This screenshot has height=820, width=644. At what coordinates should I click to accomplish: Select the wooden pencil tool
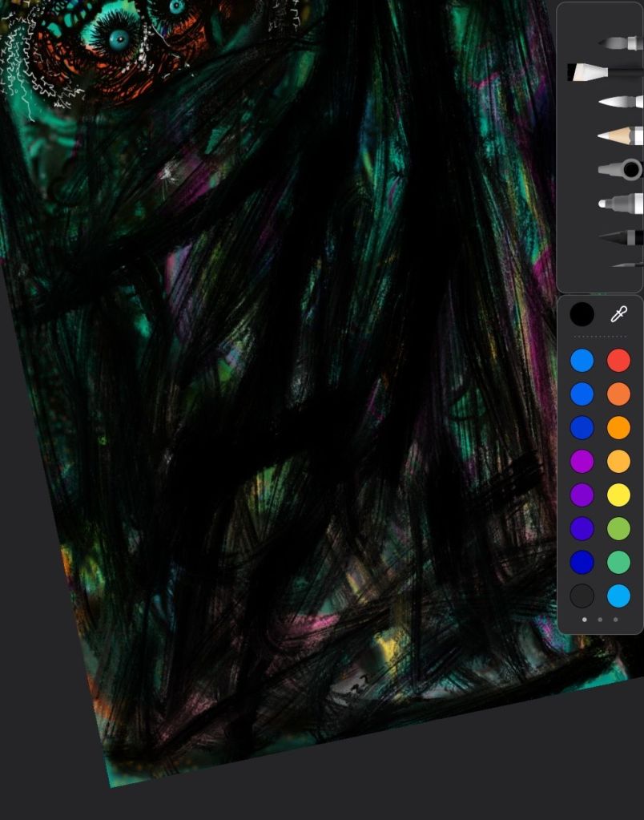(x=620, y=135)
